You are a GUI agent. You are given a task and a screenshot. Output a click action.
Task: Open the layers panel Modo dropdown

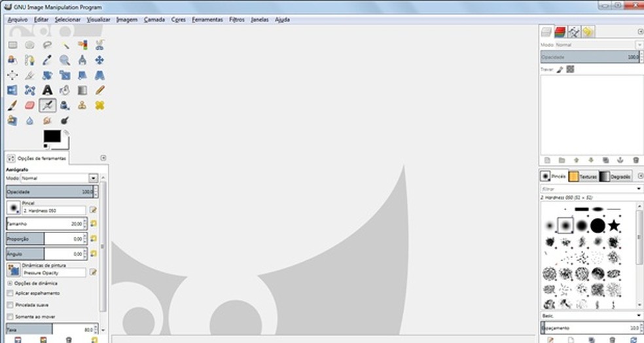pyautogui.click(x=639, y=45)
